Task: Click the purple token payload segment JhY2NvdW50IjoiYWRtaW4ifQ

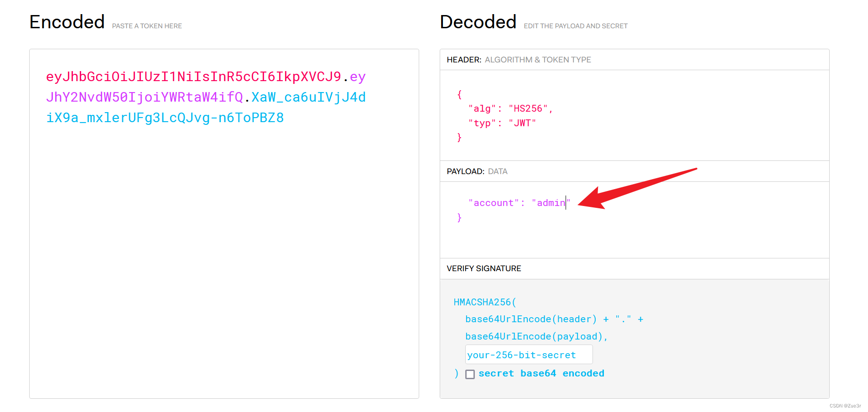Action: pos(145,97)
